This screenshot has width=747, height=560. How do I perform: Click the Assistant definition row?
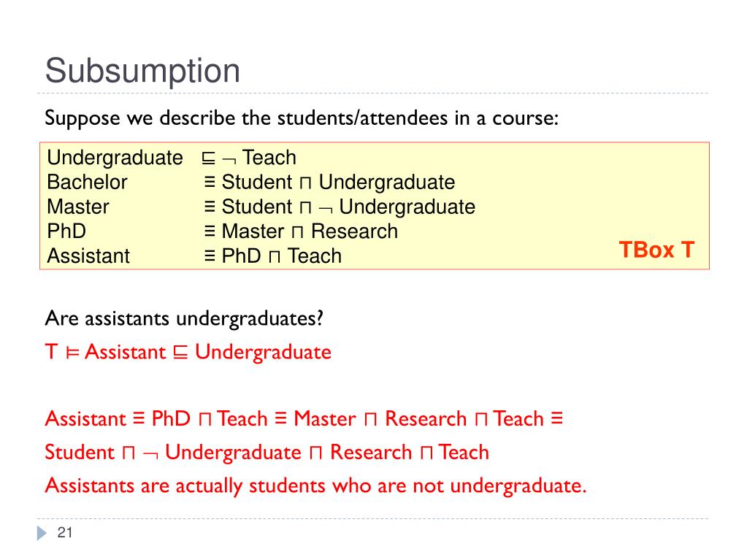click(194, 256)
